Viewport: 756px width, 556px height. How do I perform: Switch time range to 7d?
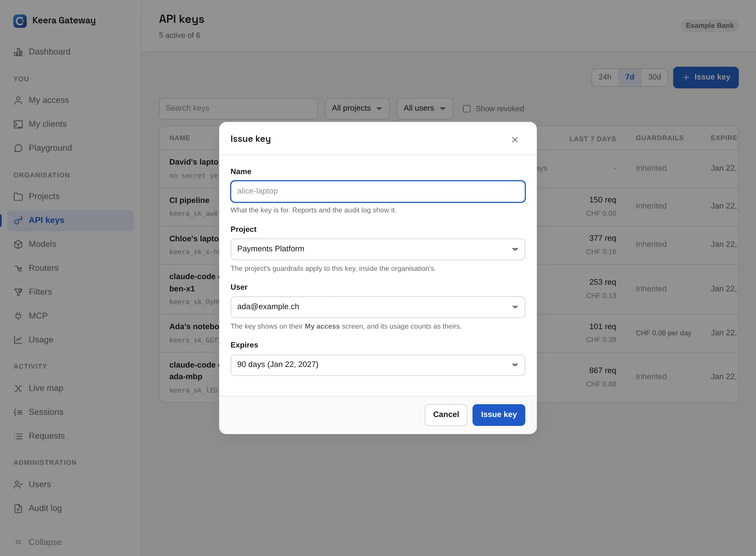point(630,77)
